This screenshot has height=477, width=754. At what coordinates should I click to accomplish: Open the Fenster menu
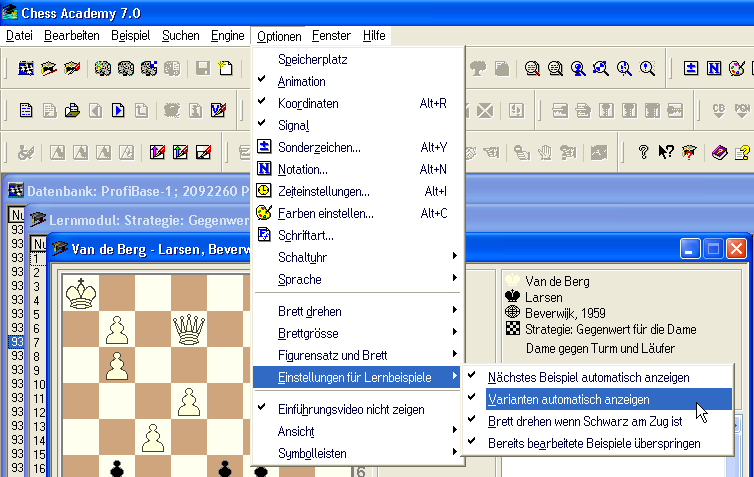[x=331, y=36]
